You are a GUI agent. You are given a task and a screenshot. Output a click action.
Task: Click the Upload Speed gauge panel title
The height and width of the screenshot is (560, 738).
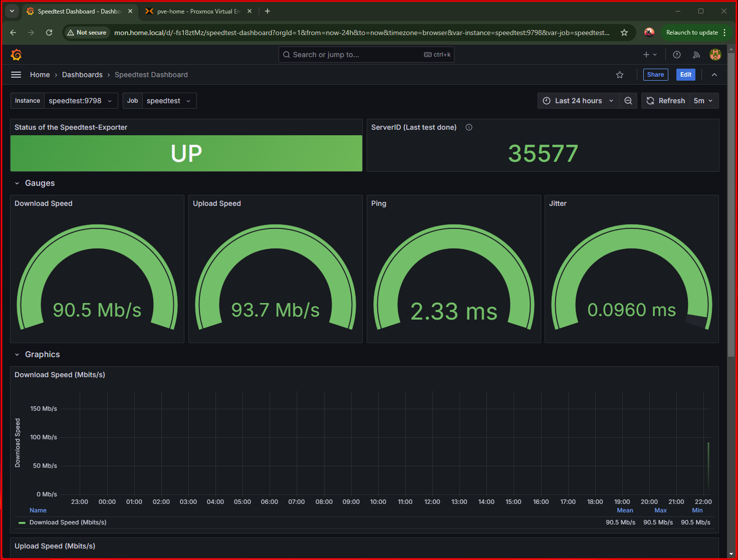tap(217, 203)
